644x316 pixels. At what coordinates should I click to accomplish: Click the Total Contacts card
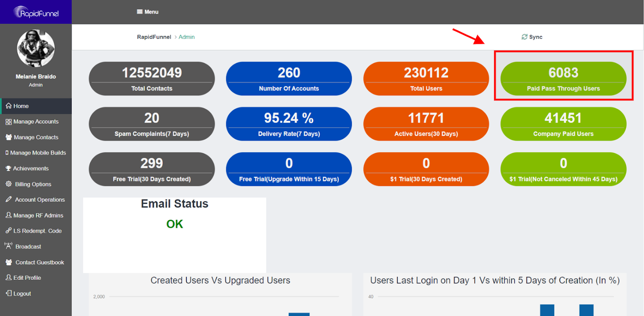152,78
